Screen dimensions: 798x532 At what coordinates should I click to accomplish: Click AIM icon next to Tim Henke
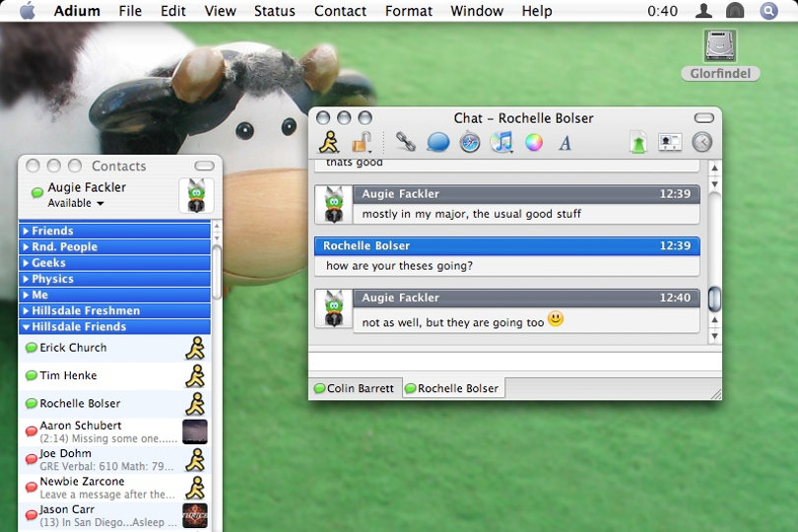pos(195,376)
